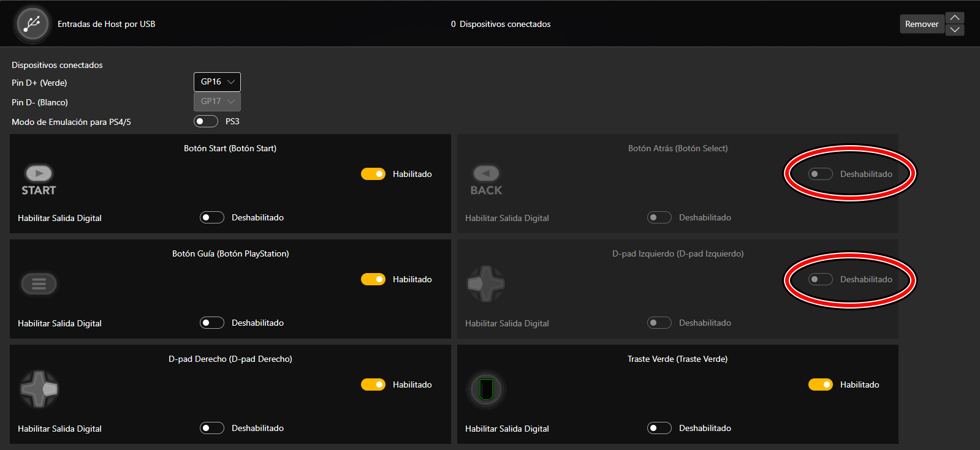
Task: Enable the Botón Atrás toggle
Action: click(x=821, y=174)
